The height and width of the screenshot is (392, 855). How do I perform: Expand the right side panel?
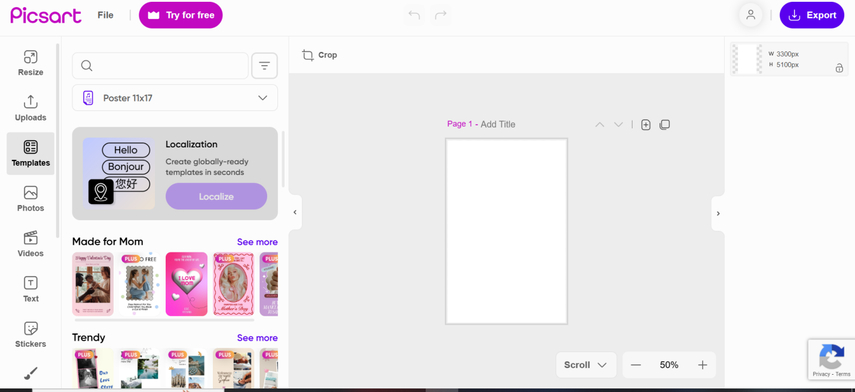pyautogui.click(x=718, y=213)
